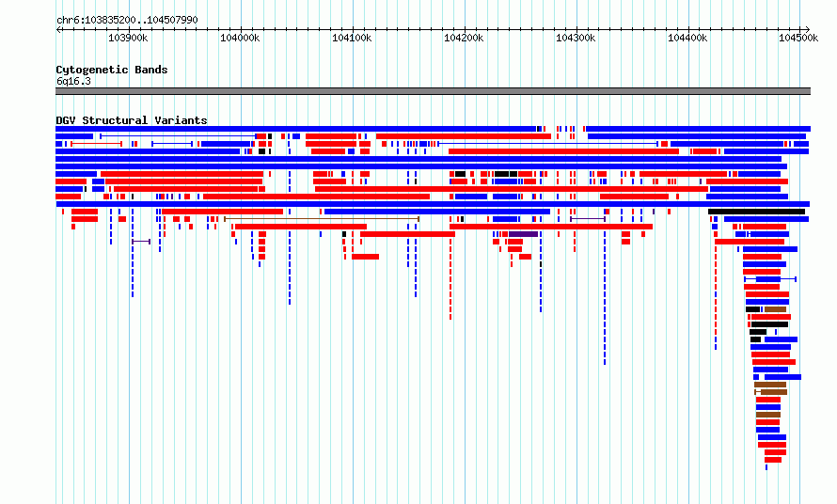Click the 103900k ruler label
Image resolution: width=837 pixels, height=504 pixels.
pyautogui.click(x=128, y=38)
